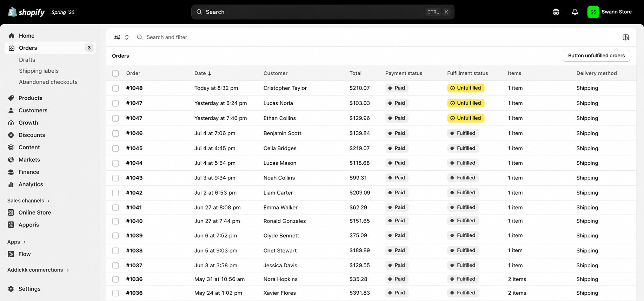Open order #1038
This screenshot has height=301, width=644.
tap(134, 250)
